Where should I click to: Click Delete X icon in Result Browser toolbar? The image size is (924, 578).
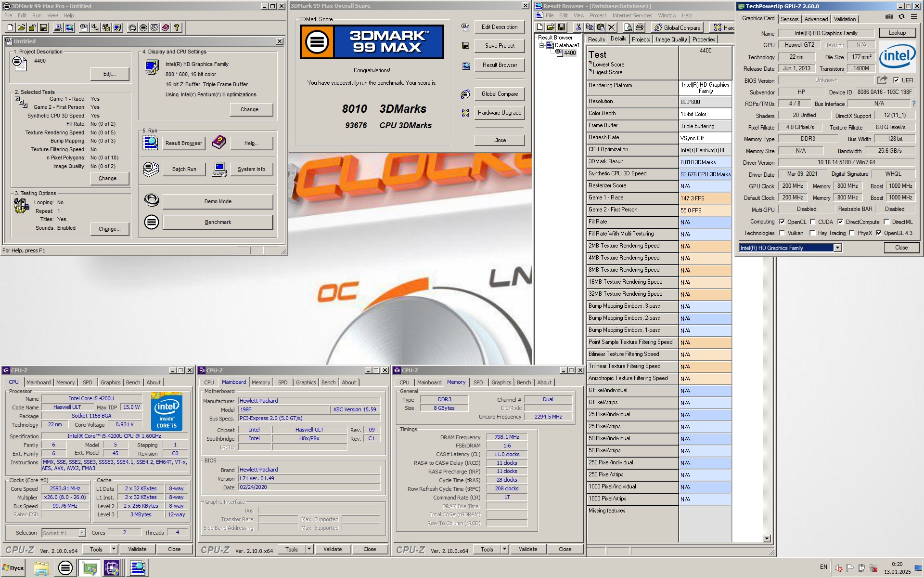coord(612,27)
